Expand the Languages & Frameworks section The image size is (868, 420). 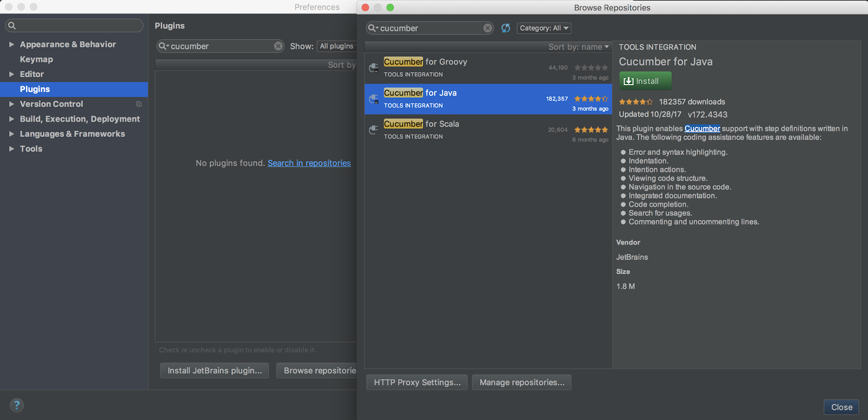pyautogui.click(x=11, y=134)
